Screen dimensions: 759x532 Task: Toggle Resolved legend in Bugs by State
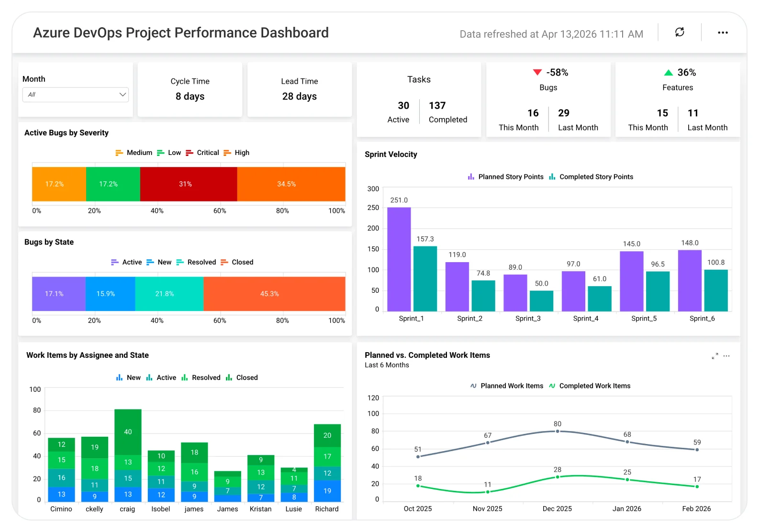(196, 262)
